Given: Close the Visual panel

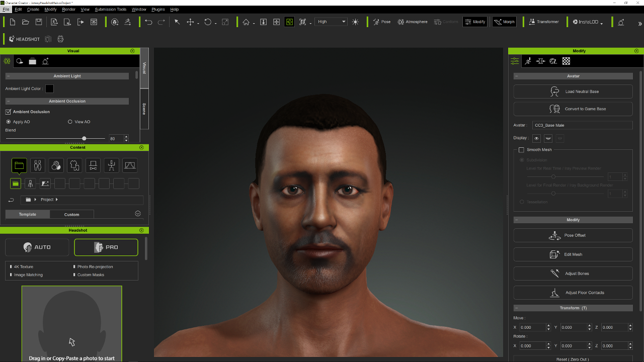Looking at the screenshot, I should (132, 51).
